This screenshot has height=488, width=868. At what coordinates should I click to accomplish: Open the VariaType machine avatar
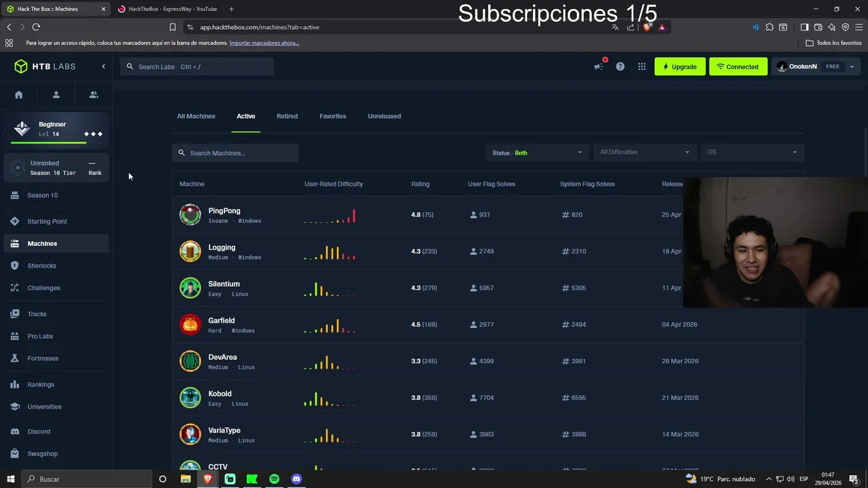click(190, 434)
